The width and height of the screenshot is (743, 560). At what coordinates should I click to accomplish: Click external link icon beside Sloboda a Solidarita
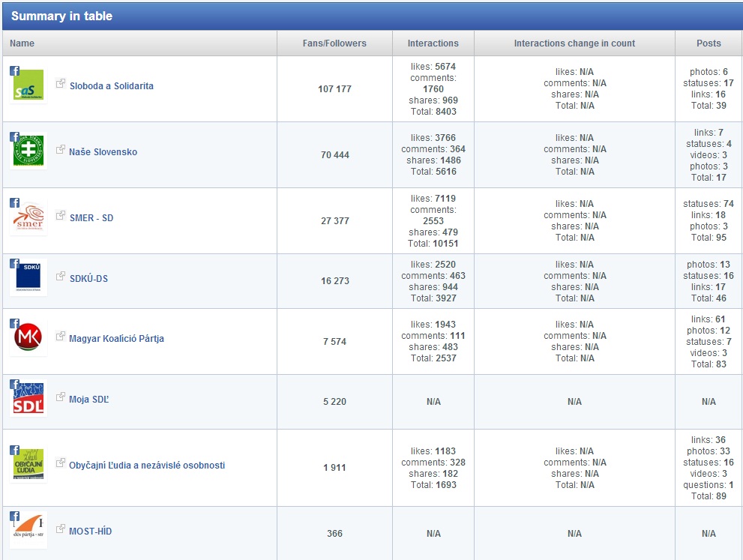point(60,83)
